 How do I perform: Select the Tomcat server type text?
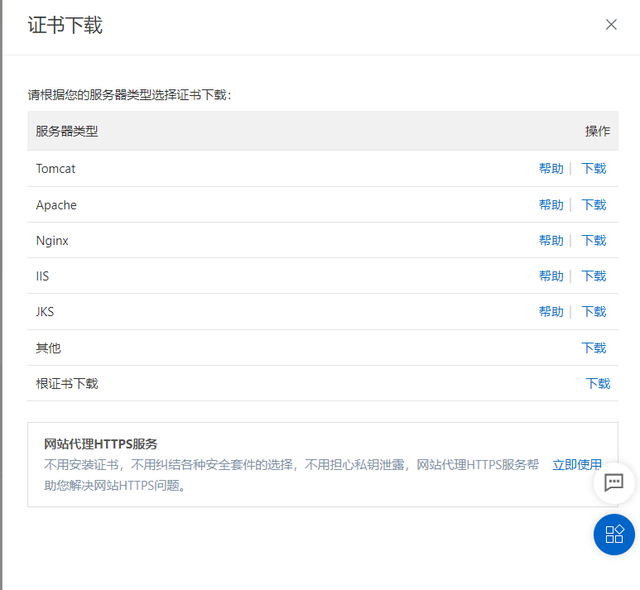click(56, 169)
